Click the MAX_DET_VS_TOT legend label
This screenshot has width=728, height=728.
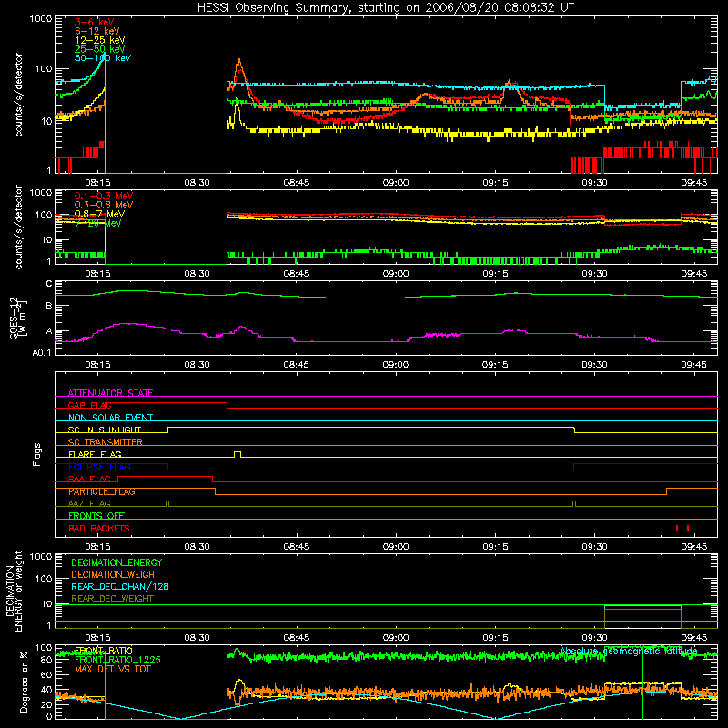tap(113, 669)
